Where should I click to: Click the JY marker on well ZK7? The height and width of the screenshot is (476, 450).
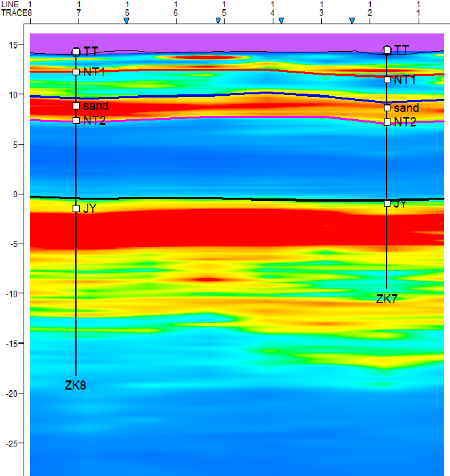tap(387, 204)
